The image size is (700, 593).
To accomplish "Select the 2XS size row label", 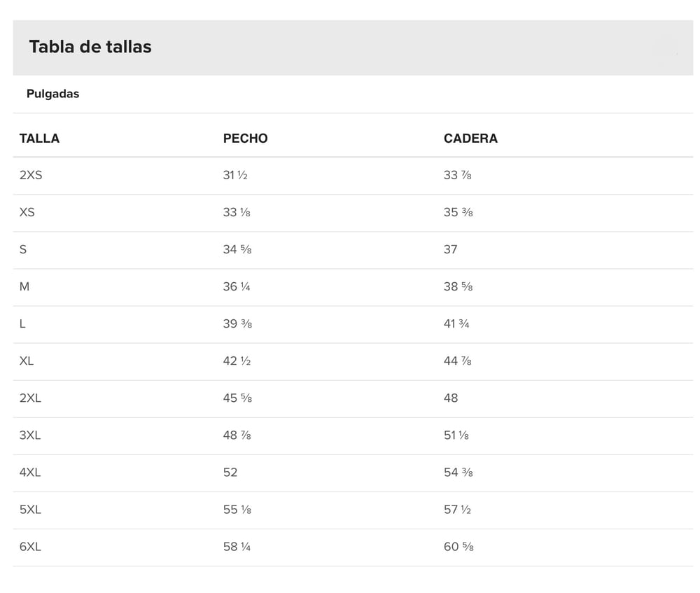I will click(31, 175).
